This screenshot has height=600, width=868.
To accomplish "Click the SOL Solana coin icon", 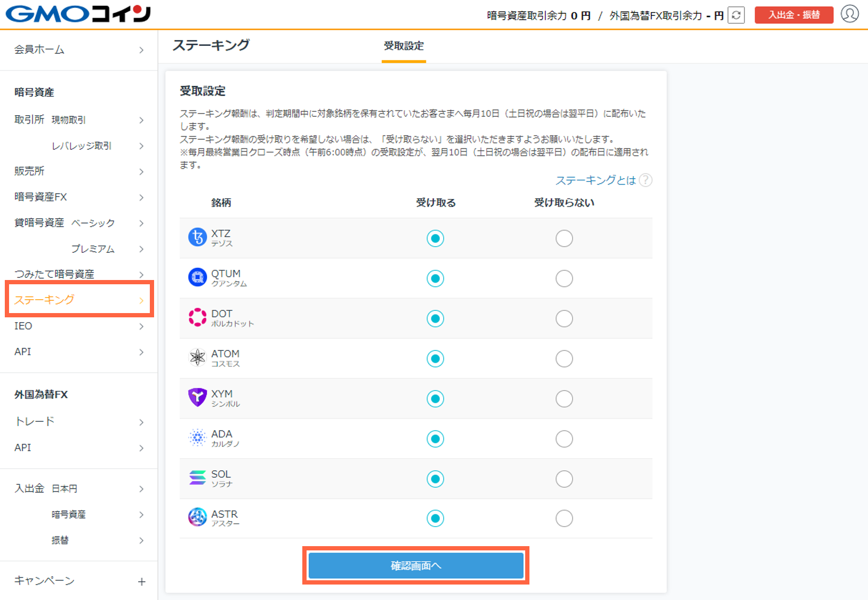I will click(197, 478).
